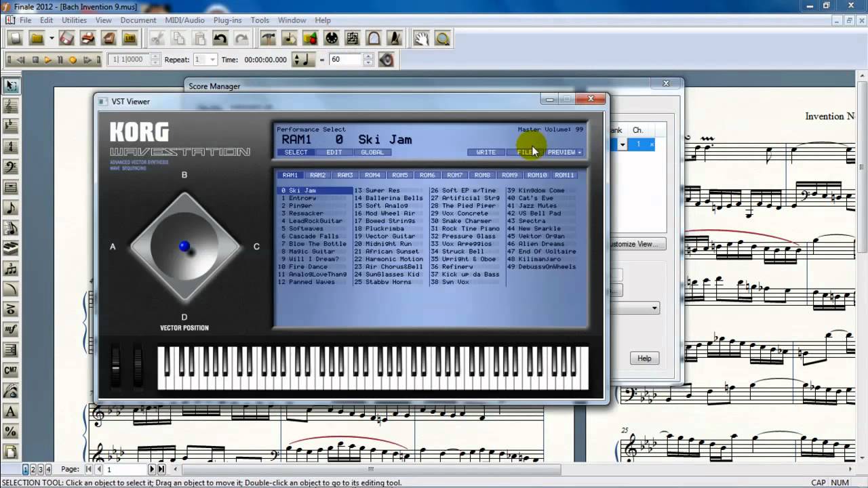
Task: Click the measure counter stepper arrows
Action: 155,60
